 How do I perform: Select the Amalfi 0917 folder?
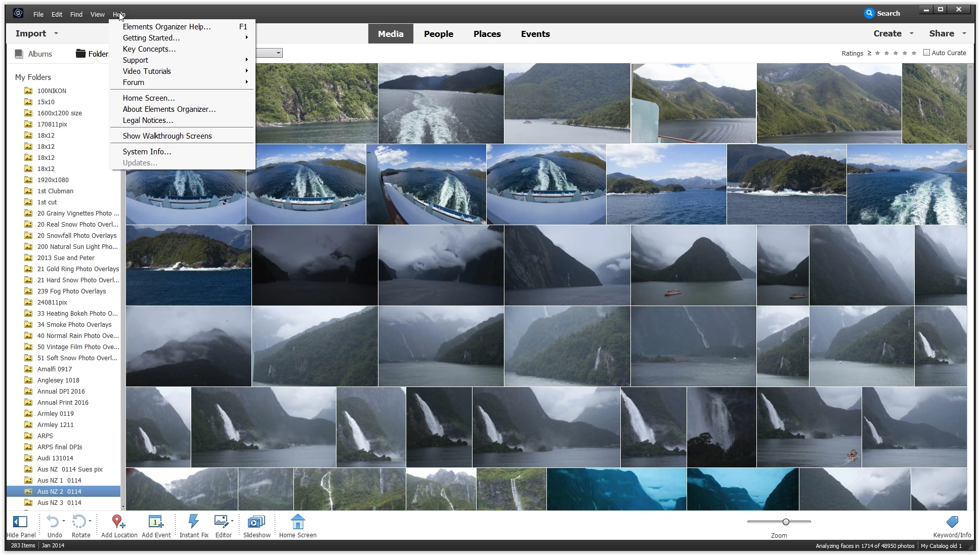pos(55,369)
